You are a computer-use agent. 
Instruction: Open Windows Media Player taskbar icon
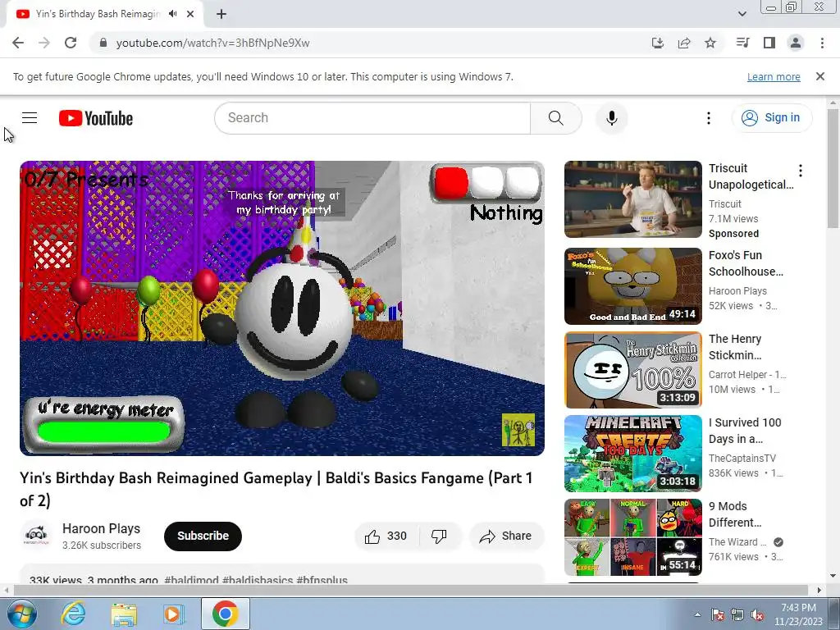point(173,614)
